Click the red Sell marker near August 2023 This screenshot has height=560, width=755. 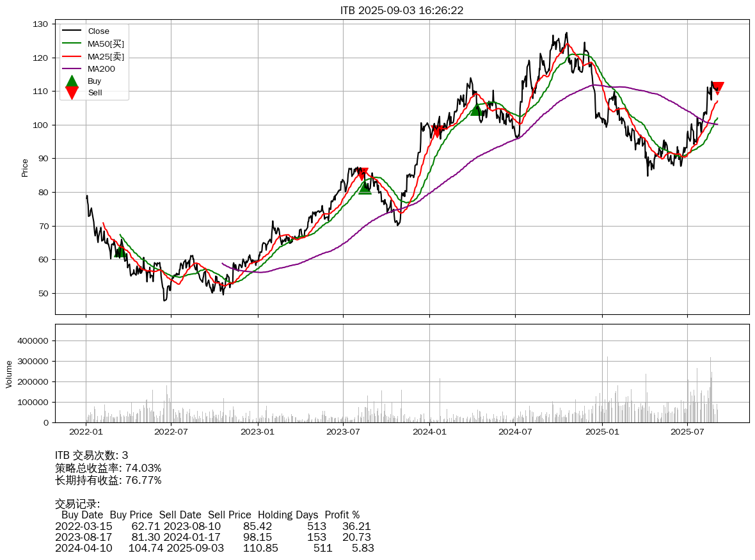click(362, 173)
